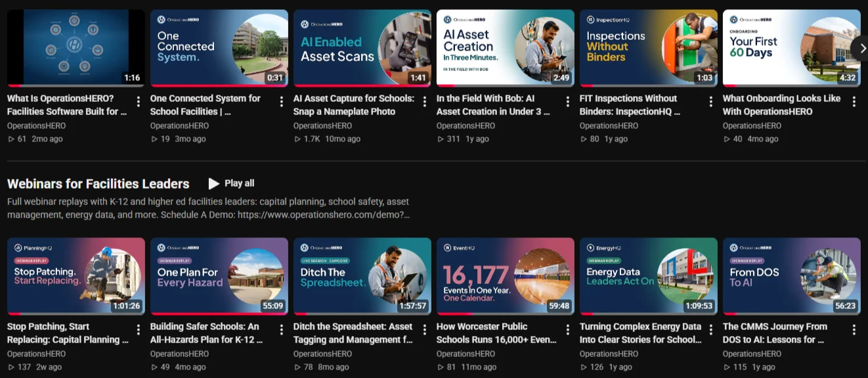Open options for In the Field With Bob video

[567, 101]
